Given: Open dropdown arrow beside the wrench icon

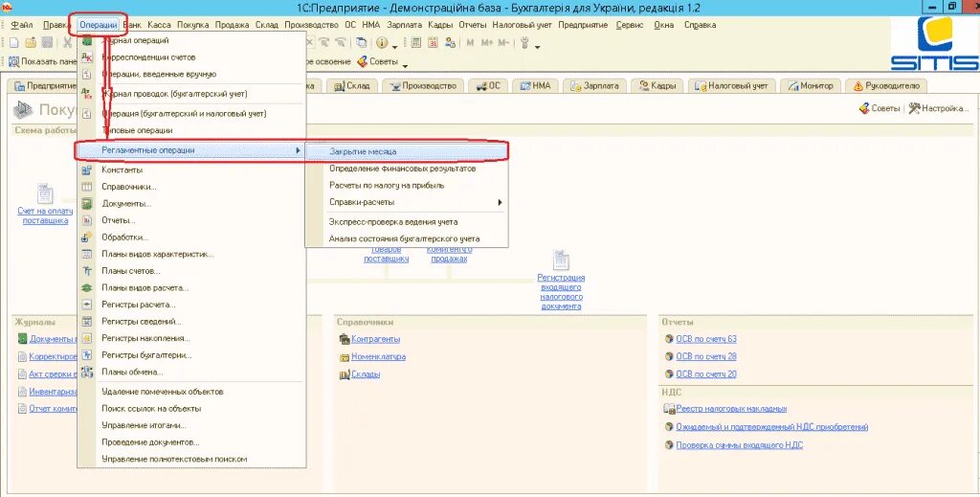Looking at the screenshot, I should [x=538, y=46].
